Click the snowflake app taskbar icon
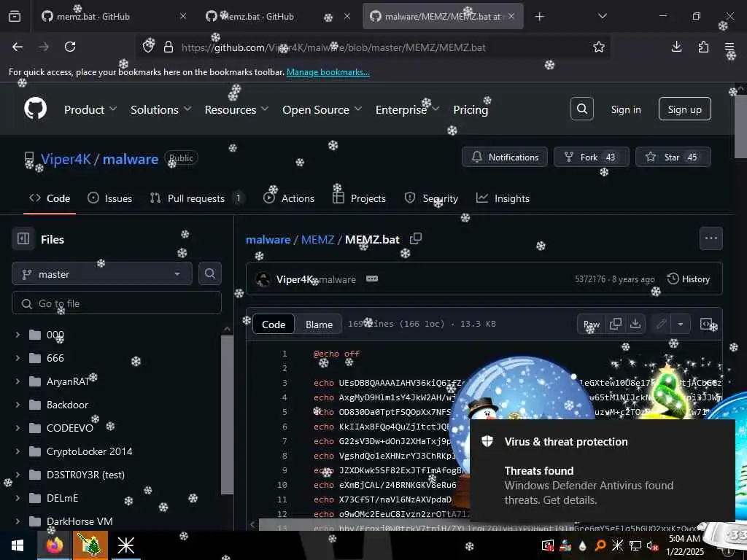The width and height of the screenshot is (747, 560). (125, 545)
